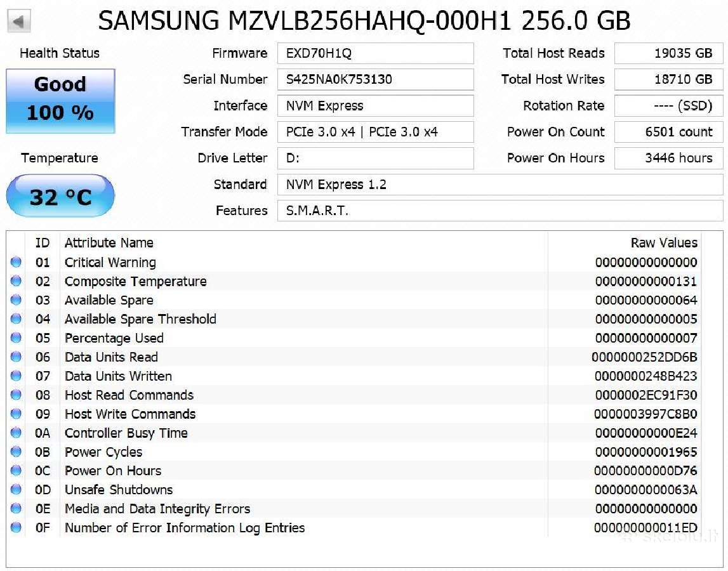Click status dot for Critical Warning row
The image size is (728, 571).
[x=17, y=262]
